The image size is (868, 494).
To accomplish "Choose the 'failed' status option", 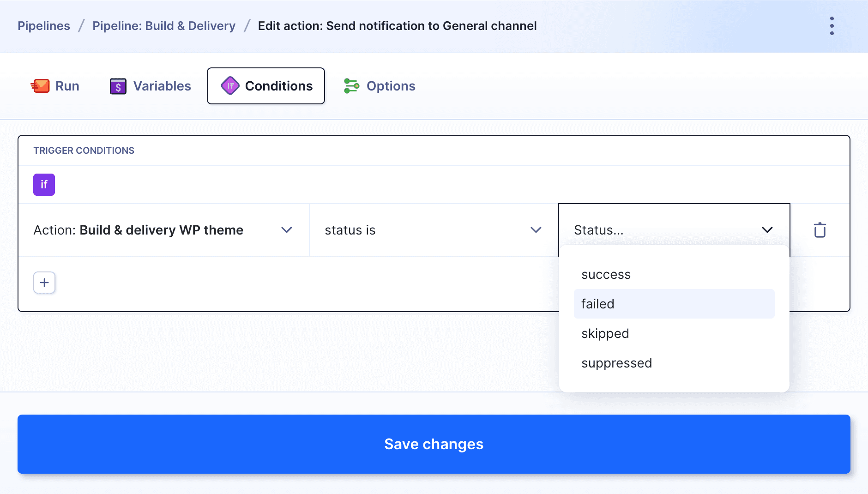I will pyautogui.click(x=598, y=304).
